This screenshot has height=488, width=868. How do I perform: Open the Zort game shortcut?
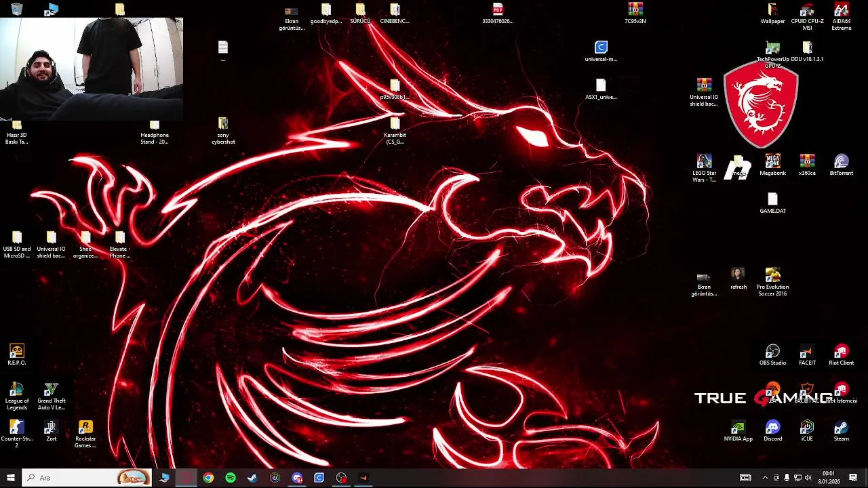52,431
